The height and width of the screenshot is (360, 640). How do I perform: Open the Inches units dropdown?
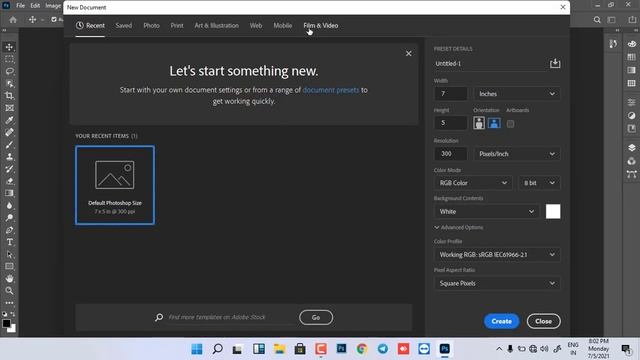517,94
